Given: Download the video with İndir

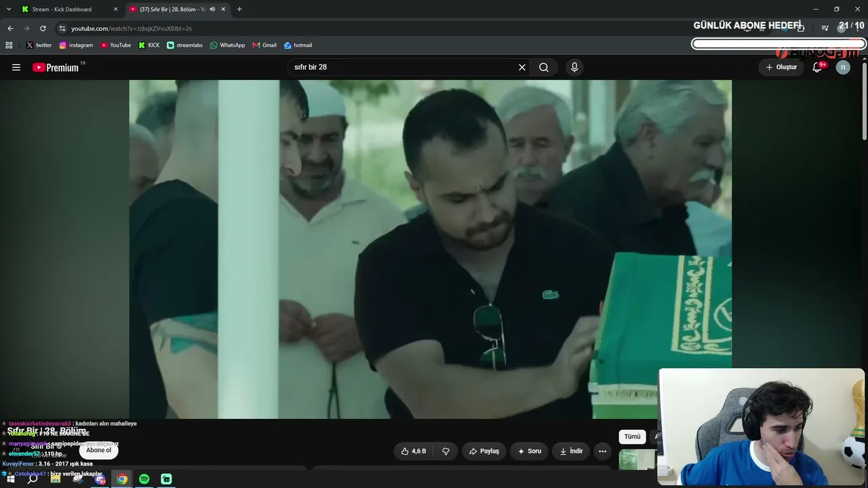Looking at the screenshot, I should pyautogui.click(x=570, y=451).
